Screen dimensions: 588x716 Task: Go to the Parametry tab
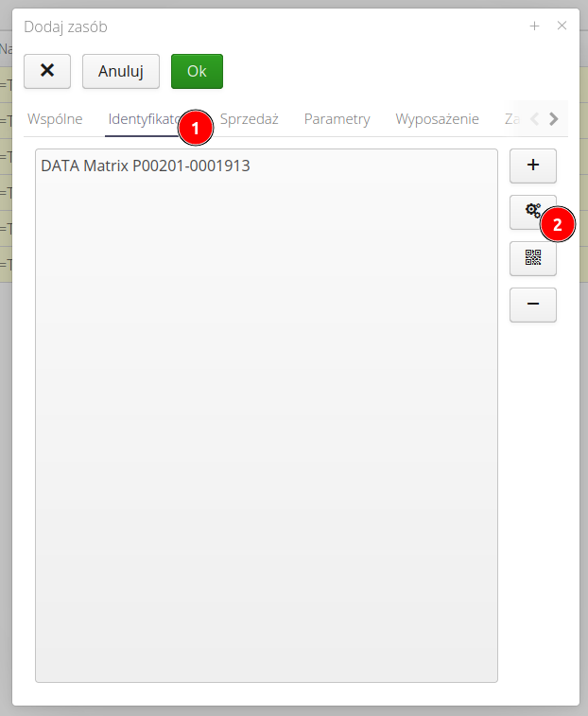click(337, 119)
